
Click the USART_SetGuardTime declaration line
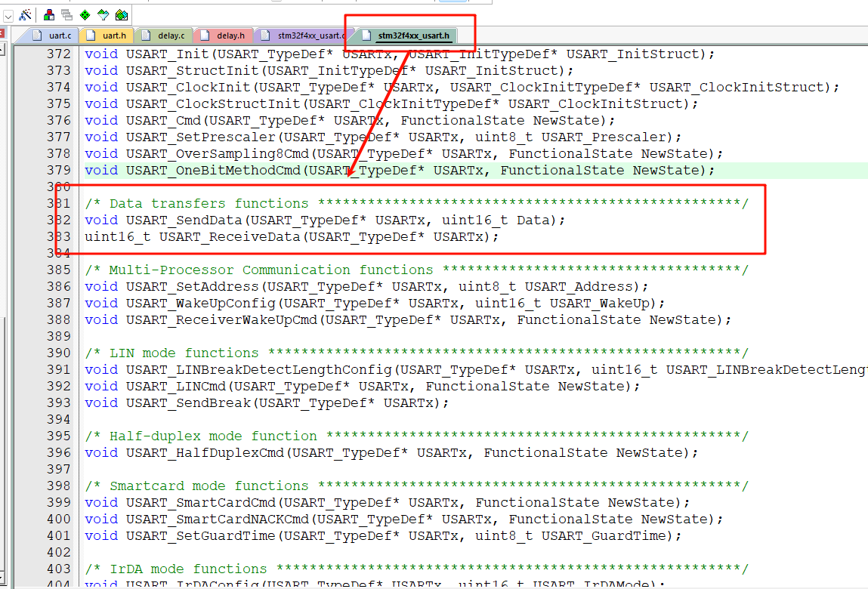point(383,536)
